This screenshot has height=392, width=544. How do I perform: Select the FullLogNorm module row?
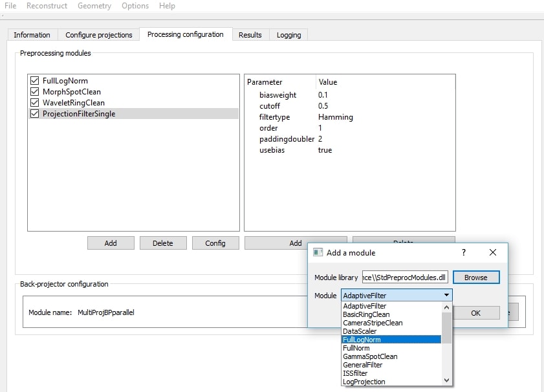point(133,80)
